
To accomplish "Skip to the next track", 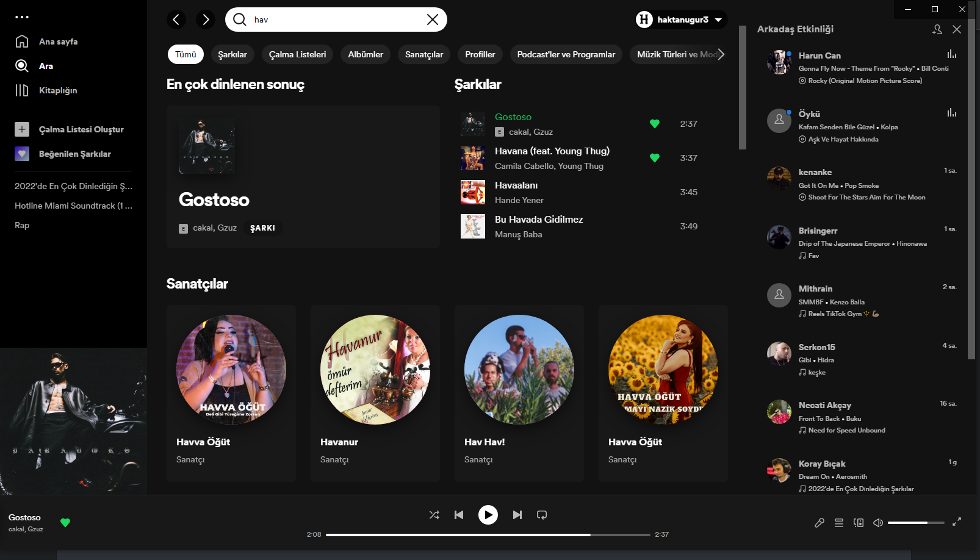I will [x=517, y=515].
